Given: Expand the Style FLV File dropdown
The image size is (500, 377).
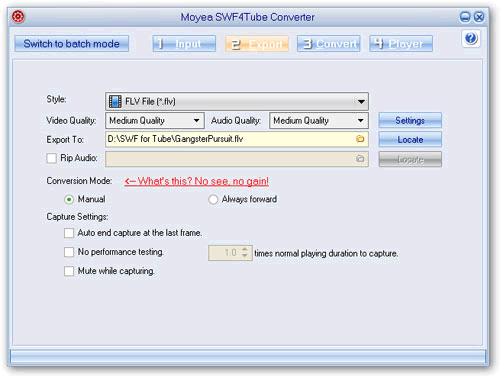Looking at the screenshot, I should 361,101.
